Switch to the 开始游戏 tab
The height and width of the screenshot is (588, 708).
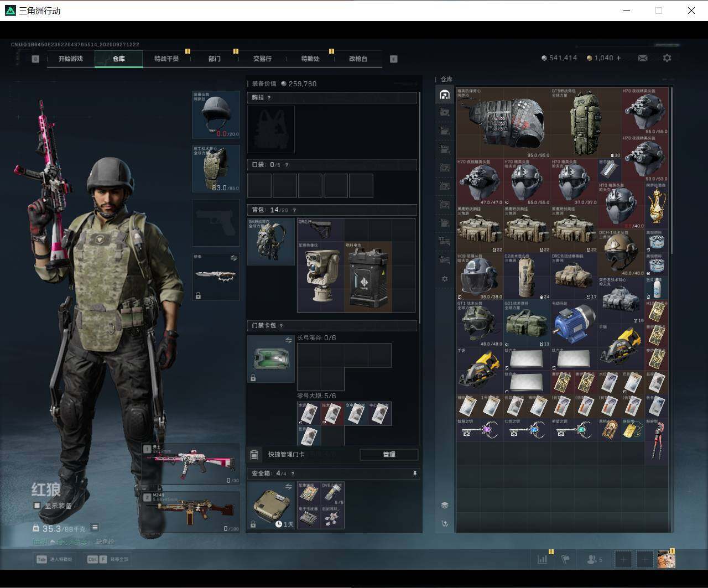[x=71, y=59]
